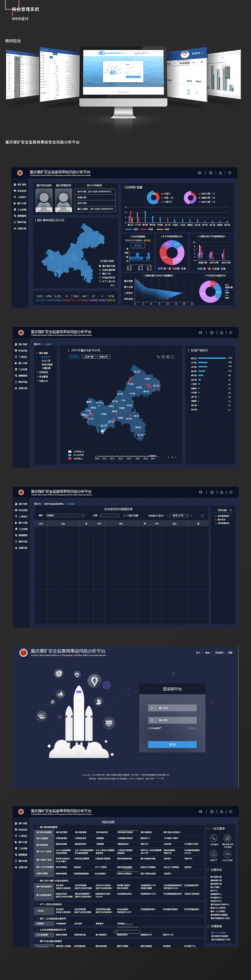Screen dimensions: 251x980
Task: Click the white 120万吨以上 legend swatch
Action: point(70,452)
